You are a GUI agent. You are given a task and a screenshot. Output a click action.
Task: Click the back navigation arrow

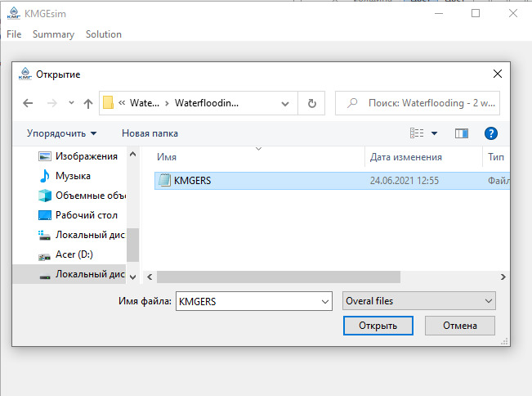point(28,104)
